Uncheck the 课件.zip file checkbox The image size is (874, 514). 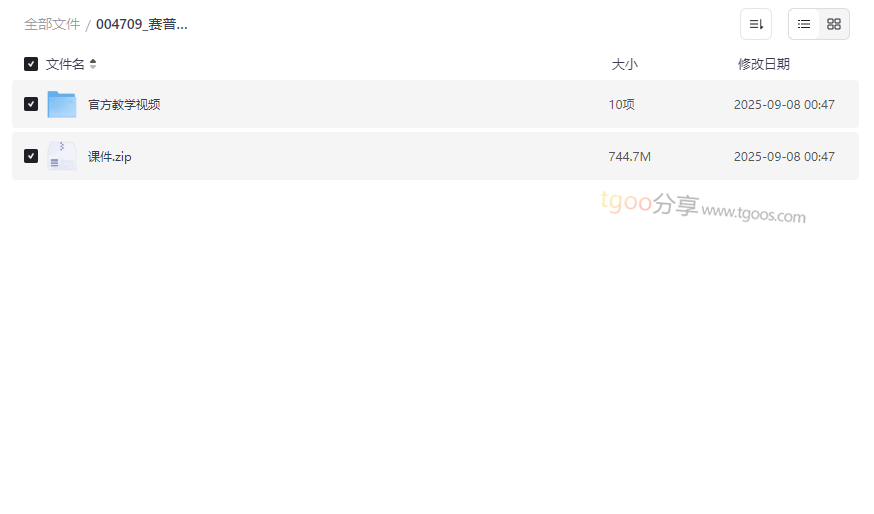31,156
